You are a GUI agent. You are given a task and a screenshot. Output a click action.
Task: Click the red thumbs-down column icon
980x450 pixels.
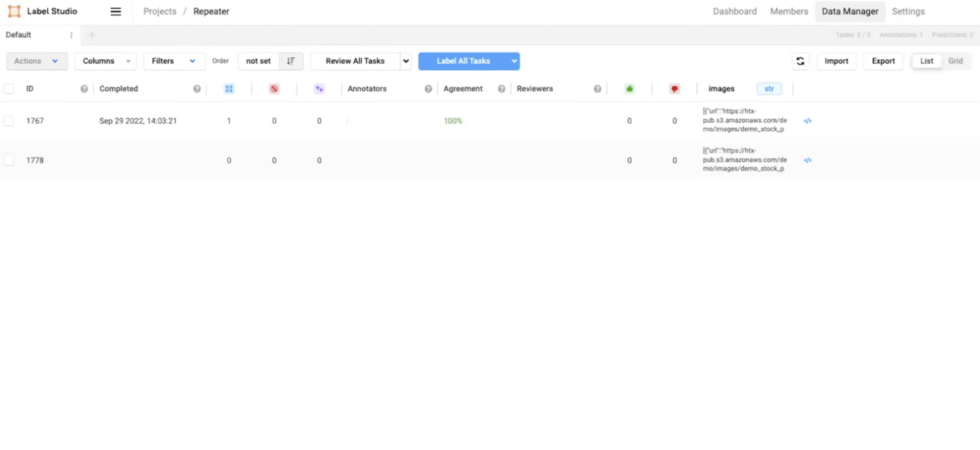(674, 89)
